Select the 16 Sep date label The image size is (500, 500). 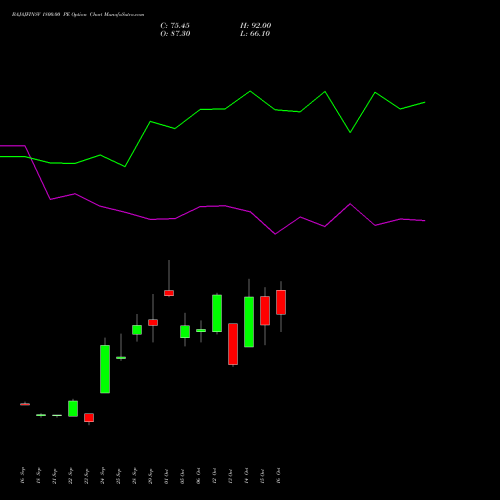click(23, 476)
